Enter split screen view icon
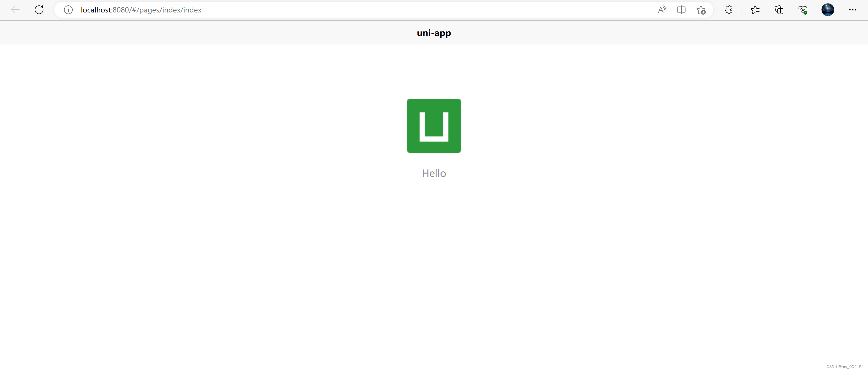Image resolution: width=868 pixels, height=371 pixels. 681,10
